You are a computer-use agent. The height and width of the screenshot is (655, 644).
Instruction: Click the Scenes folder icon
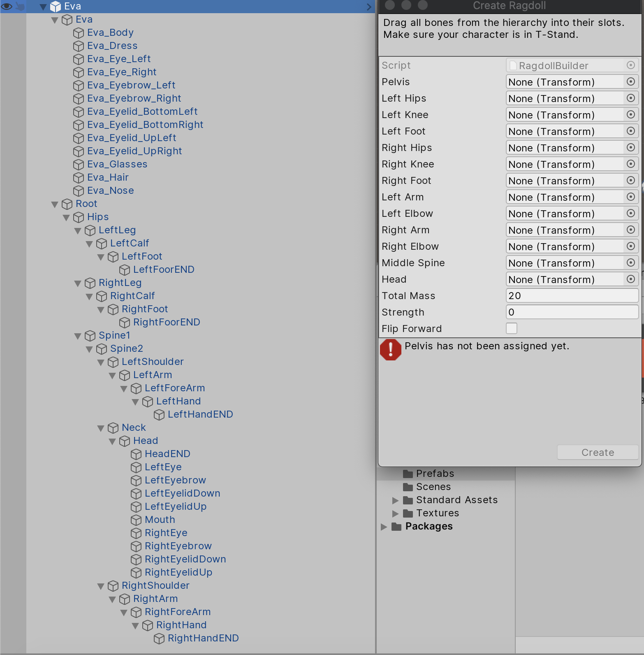[408, 487]
